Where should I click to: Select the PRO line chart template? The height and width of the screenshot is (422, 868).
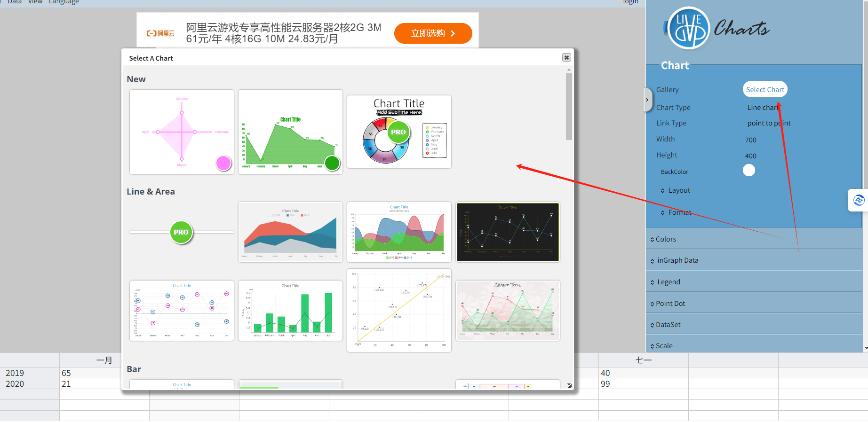182,232
